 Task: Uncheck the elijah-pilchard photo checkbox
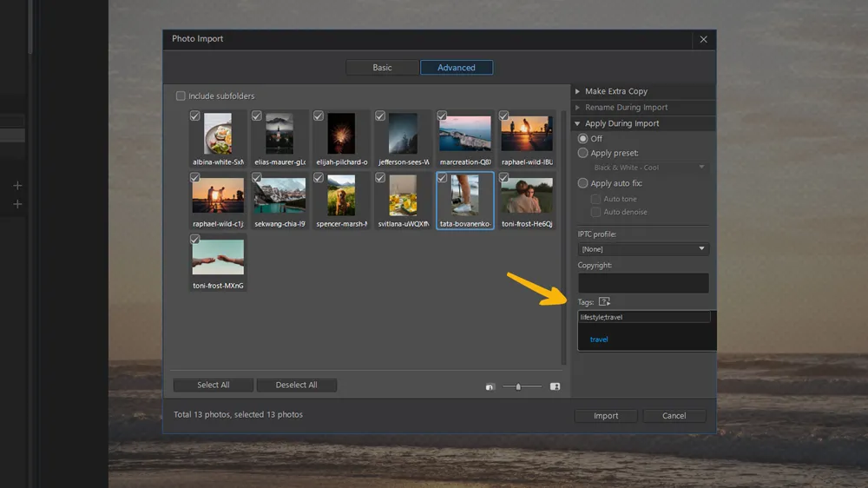[x=319, y=115]
